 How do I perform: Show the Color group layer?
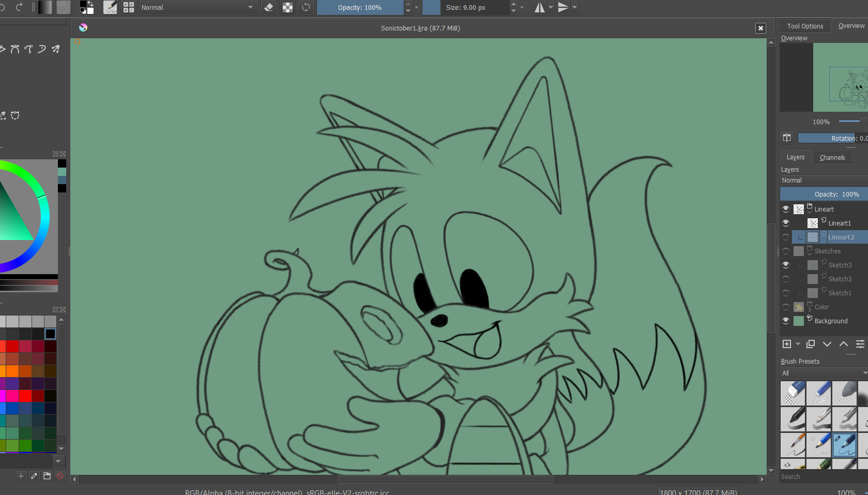[786, 307]
